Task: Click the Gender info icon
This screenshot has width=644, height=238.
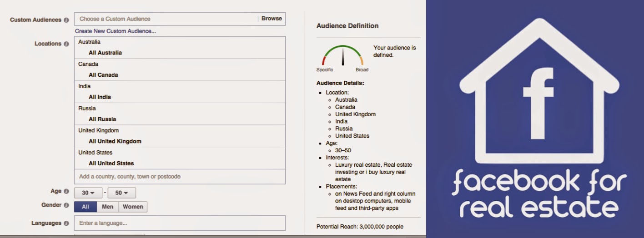Action: point(66,205)
